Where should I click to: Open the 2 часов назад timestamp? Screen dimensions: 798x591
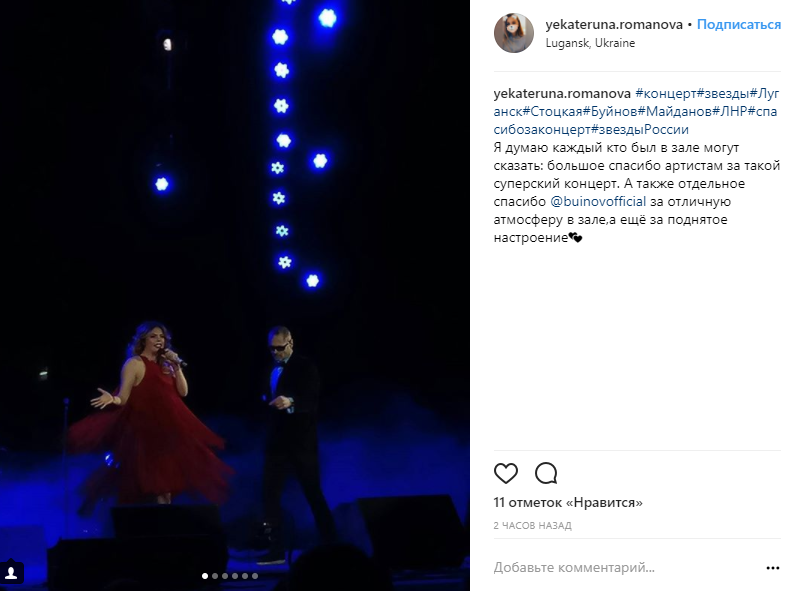[532, 526]
